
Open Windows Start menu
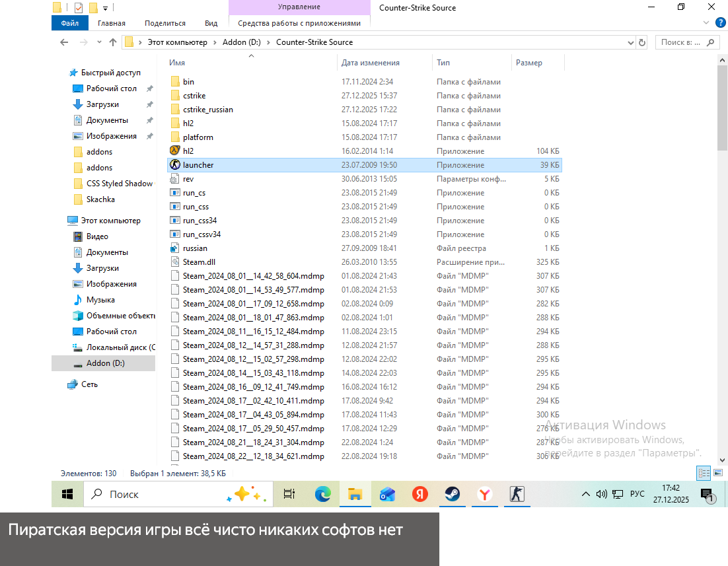(x=67, y=494)
